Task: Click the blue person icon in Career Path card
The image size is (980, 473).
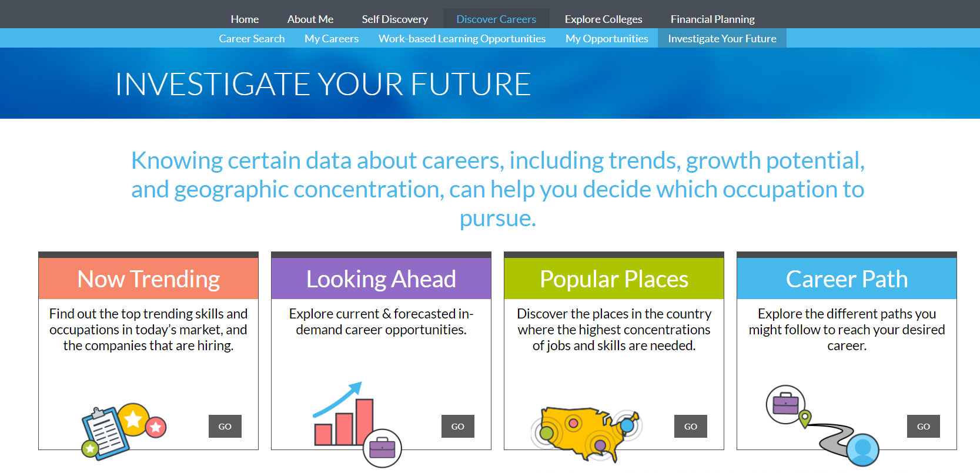Action: tap(862, 449)
